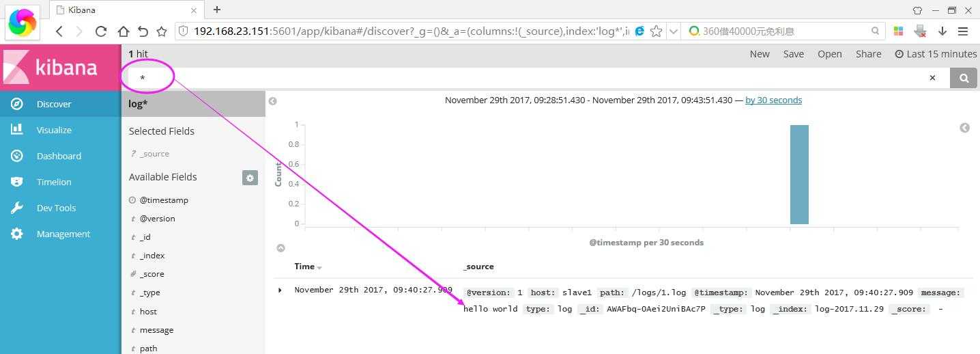The height and width of the screenshot is (354, 980).
Task: Select the _type field
Action: [149, 292]
